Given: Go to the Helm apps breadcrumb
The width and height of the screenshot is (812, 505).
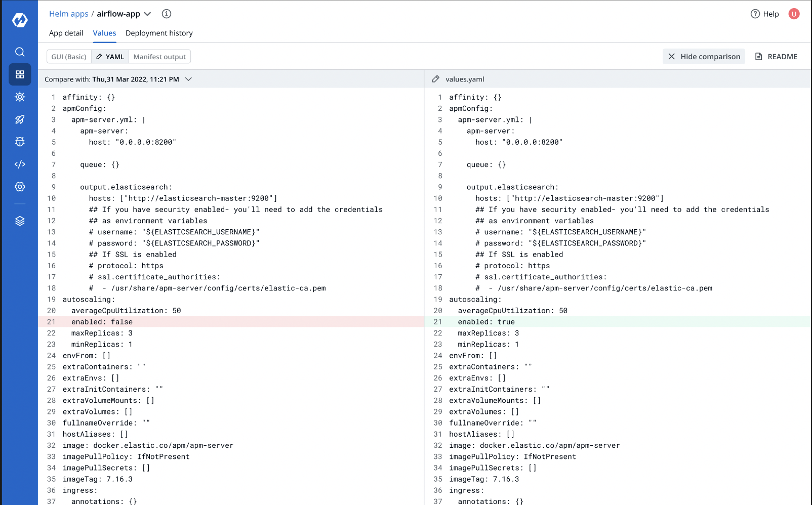Looking at the screenshot, I should [69, 14].
